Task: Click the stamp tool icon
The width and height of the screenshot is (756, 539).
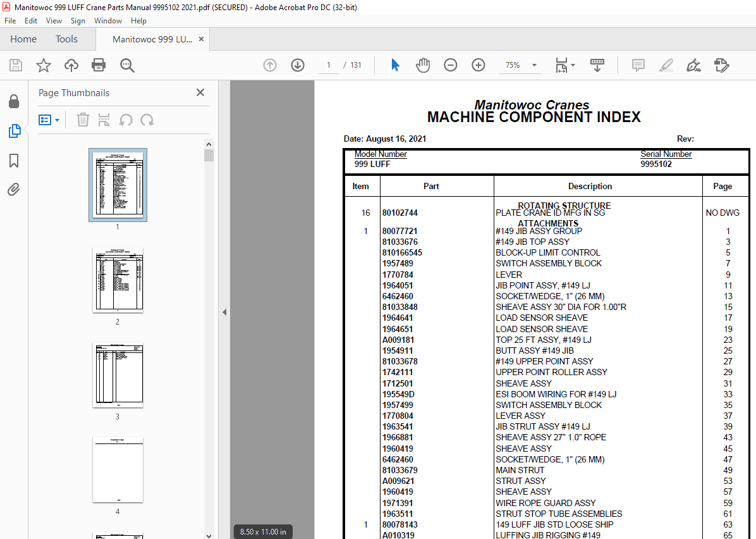Action: (x=722, y=65)
